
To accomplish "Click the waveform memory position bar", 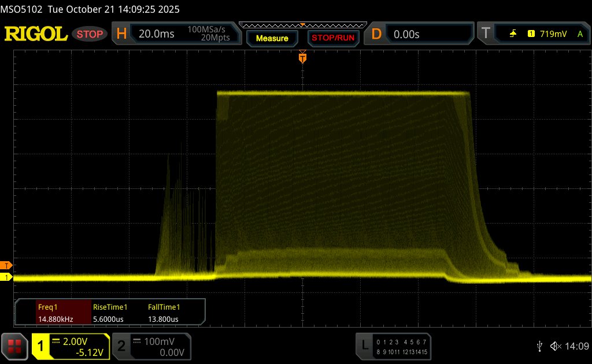I will 302,25.
